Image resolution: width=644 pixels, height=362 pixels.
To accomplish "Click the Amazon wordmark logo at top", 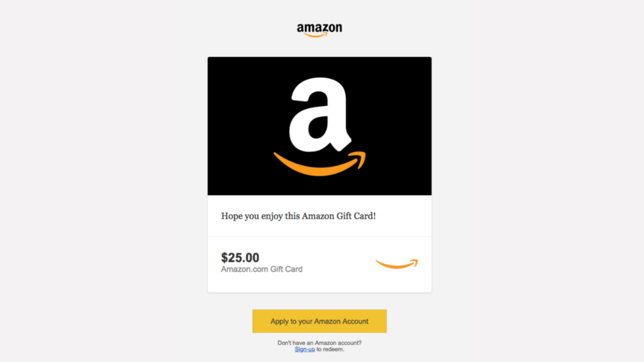I will [319, 30].
